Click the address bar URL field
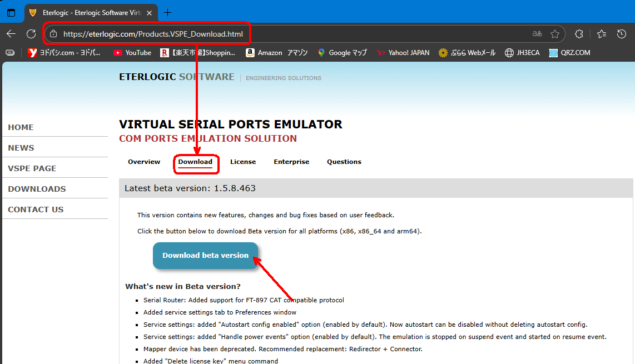 click(153, 34)
